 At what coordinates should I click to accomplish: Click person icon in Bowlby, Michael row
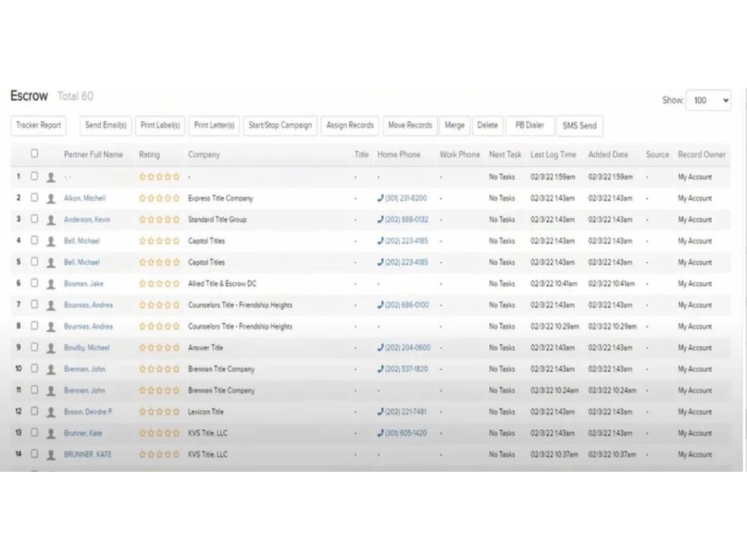[x=51, y=348]
